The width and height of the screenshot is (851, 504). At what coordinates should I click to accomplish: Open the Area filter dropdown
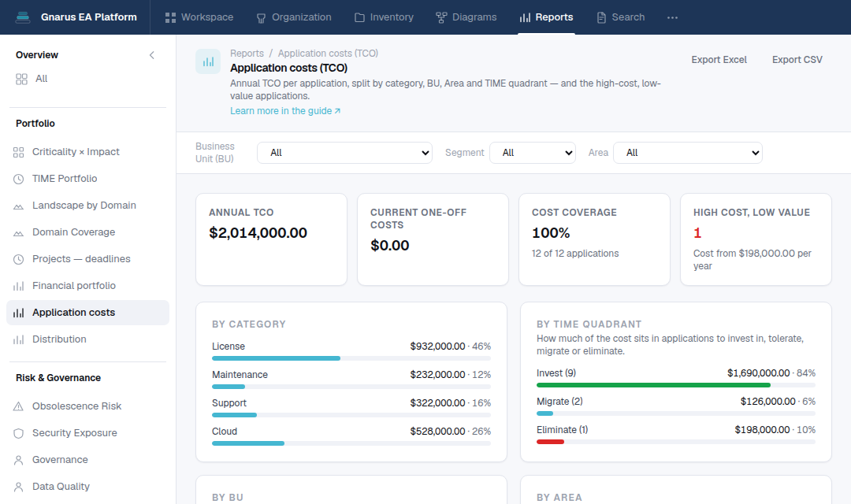click(x=688, y=153)
